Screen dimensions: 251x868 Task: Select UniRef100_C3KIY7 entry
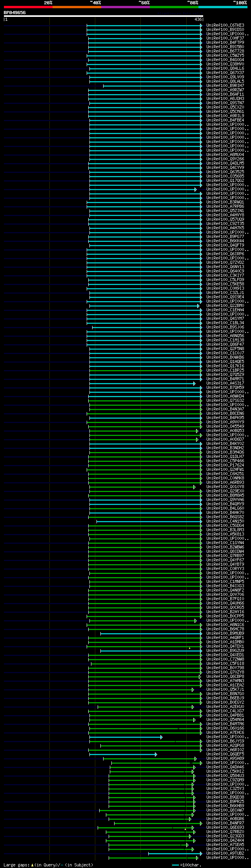(x=225, y=276)
